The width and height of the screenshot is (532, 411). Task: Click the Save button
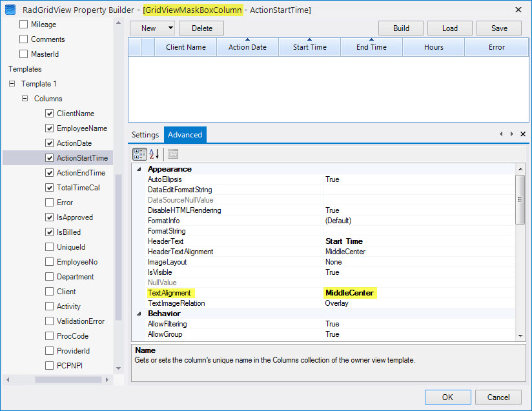click(x=499, y=28)
